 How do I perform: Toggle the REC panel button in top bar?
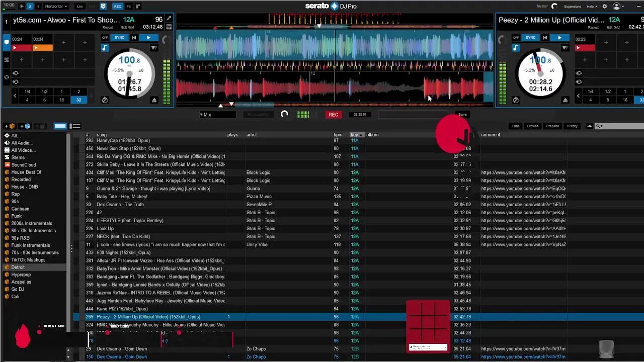point(117,7)
